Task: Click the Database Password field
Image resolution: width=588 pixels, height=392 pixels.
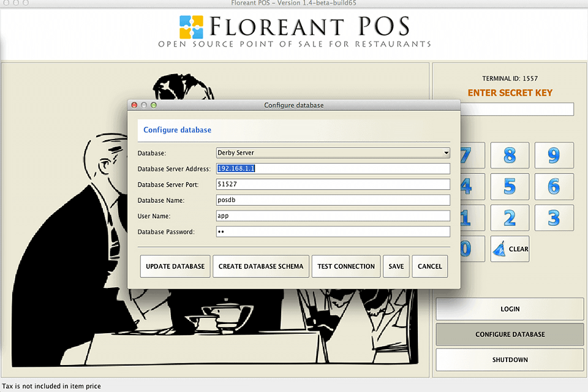Action: click(333, 231)
